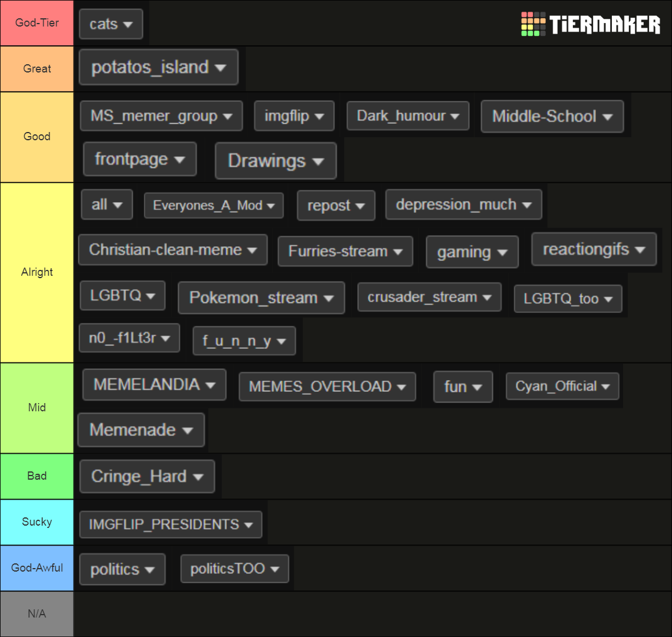672x637 pixels.
Task: Expand the potatos_island dropdown
Action: [x=159, y=67]
